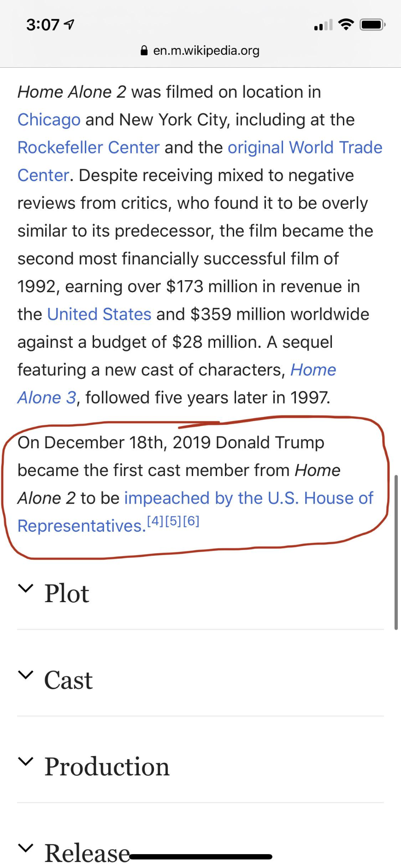Tap the battery status icon
The width and height of the screenshot is (401, 868).
(x=372, y=24)
